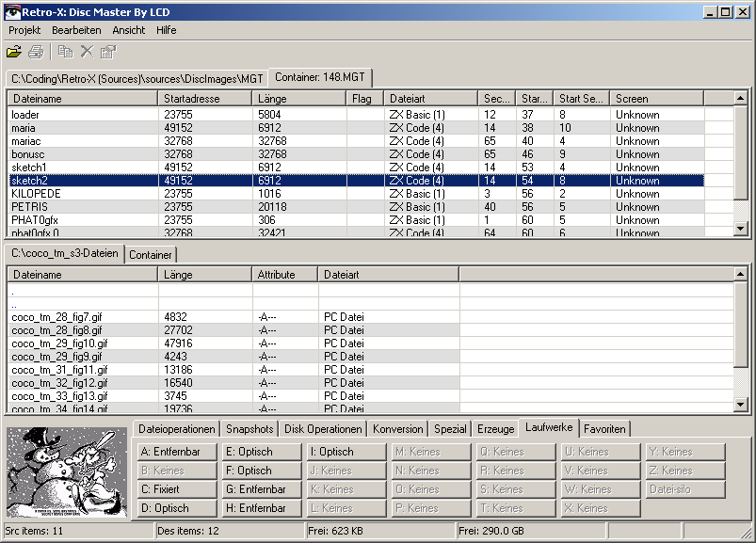The width and height of the screenshot is (756, 543).
Task: Open the Hilfe menu
Action: point(167,30)
